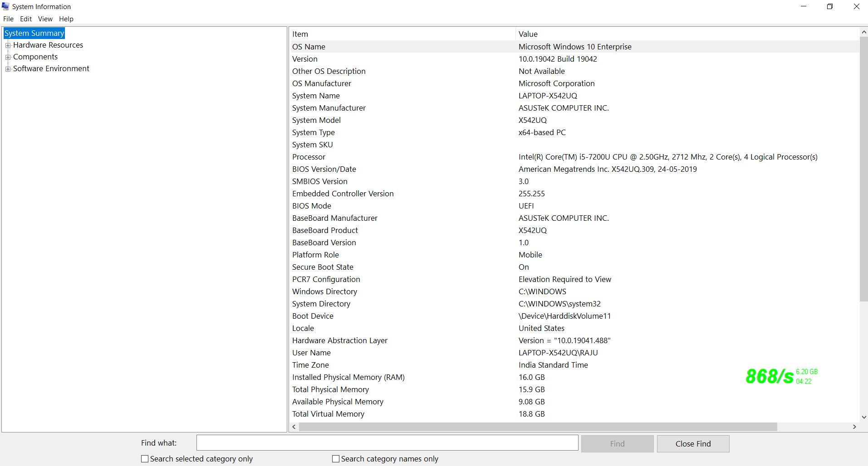Select the Other OS Description row
868x466 pixels.
[574, 71]
